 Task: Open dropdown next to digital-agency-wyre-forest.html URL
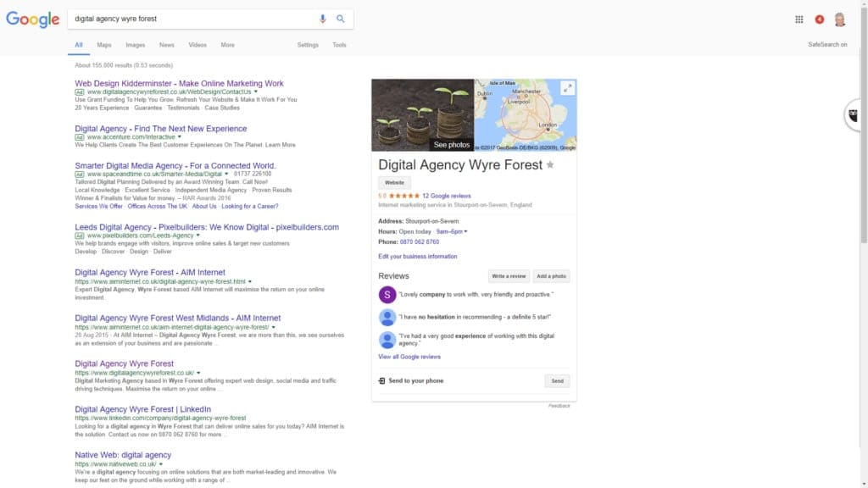tap(250, 281)
